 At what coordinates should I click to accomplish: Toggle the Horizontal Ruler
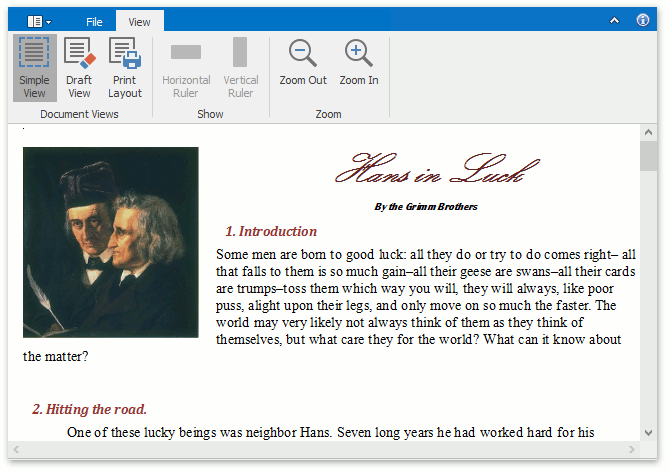(x=186, y=68)
